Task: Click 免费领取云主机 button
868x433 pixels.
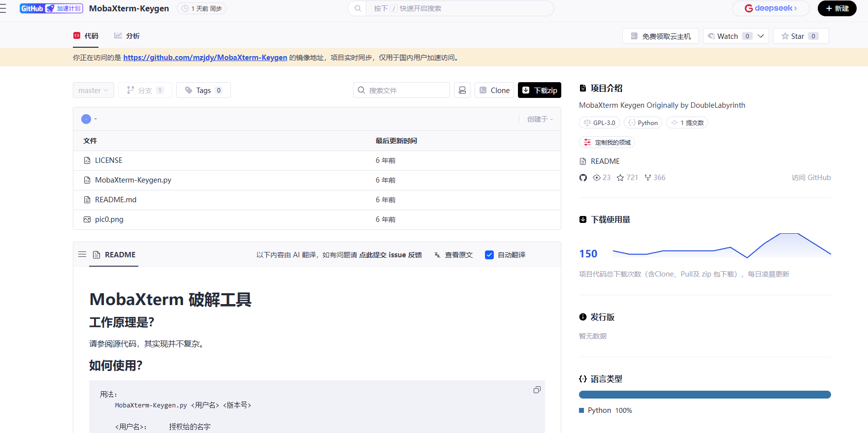Action: (661, 36)
